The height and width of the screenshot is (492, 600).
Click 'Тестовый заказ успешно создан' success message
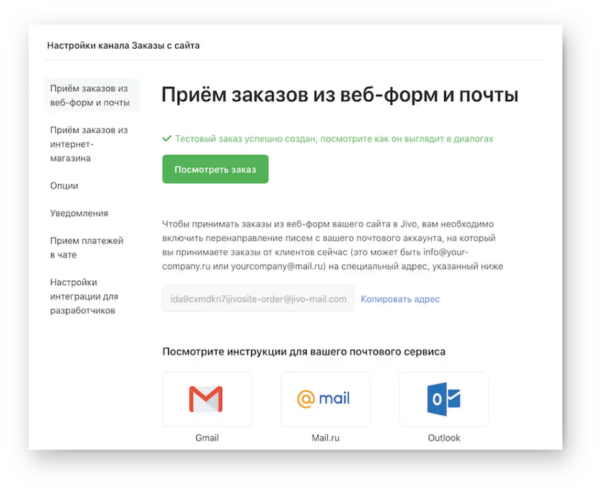(x=334, y=139)
